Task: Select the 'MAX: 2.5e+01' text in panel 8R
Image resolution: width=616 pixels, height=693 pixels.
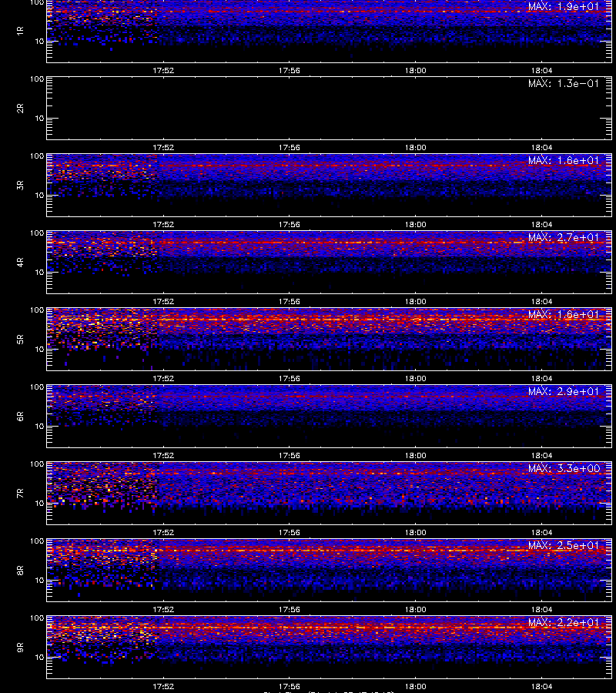Action: [564, 545]
